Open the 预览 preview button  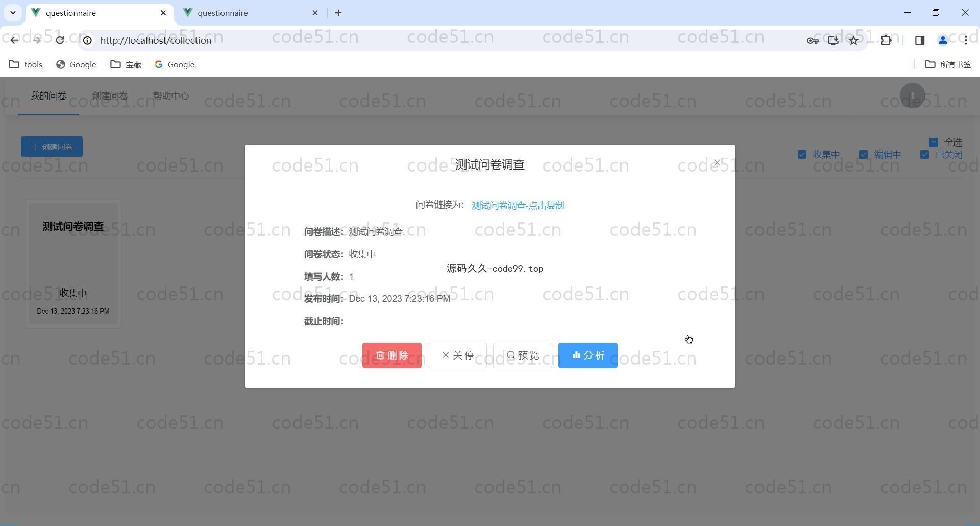(522, 355)
